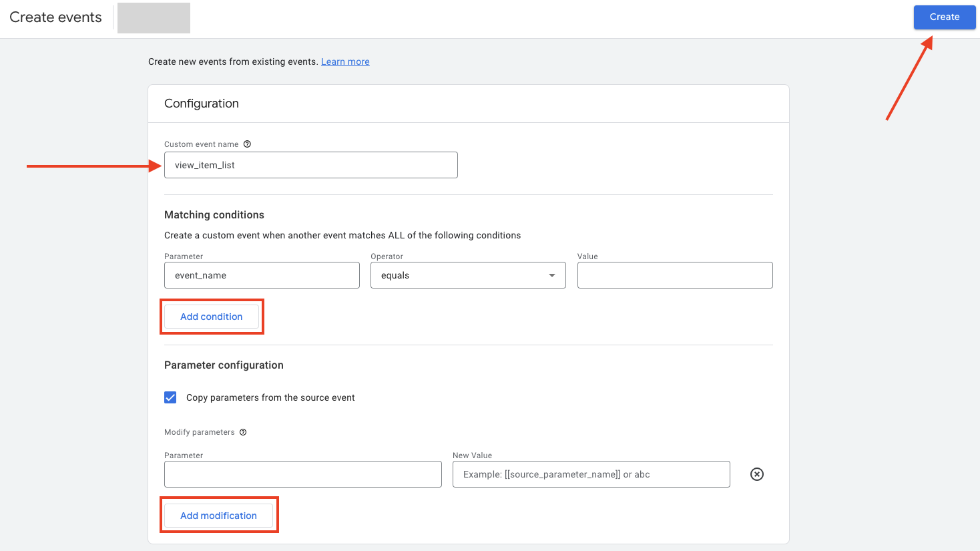
Task: Remove the parameter modification row
Action: [756, 474]
